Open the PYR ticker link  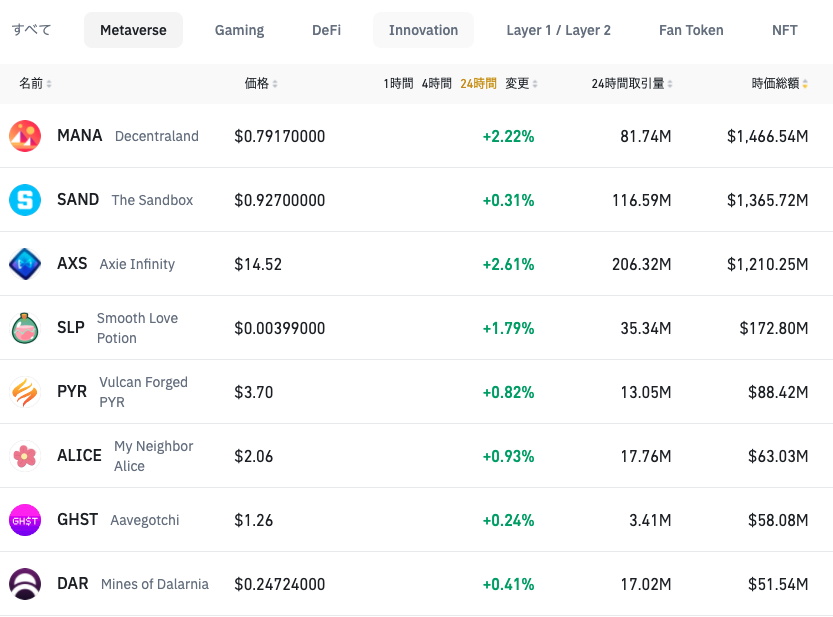72,392
